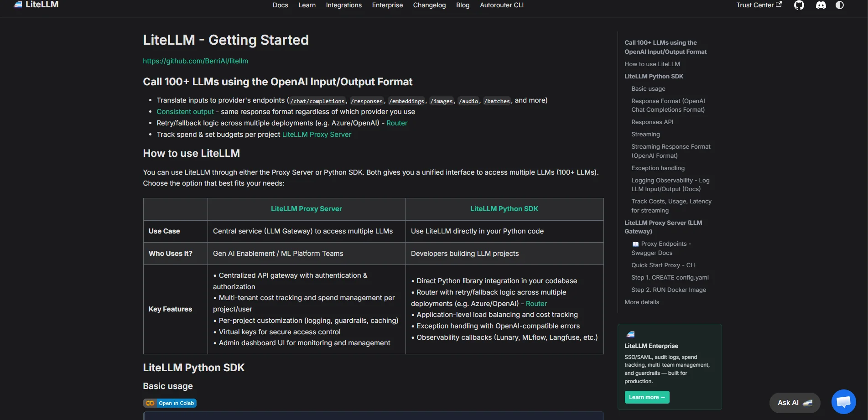This screenshot has width=868, height=420.
Task: Jump to More details TOC entry
Action: click(642, 302)
